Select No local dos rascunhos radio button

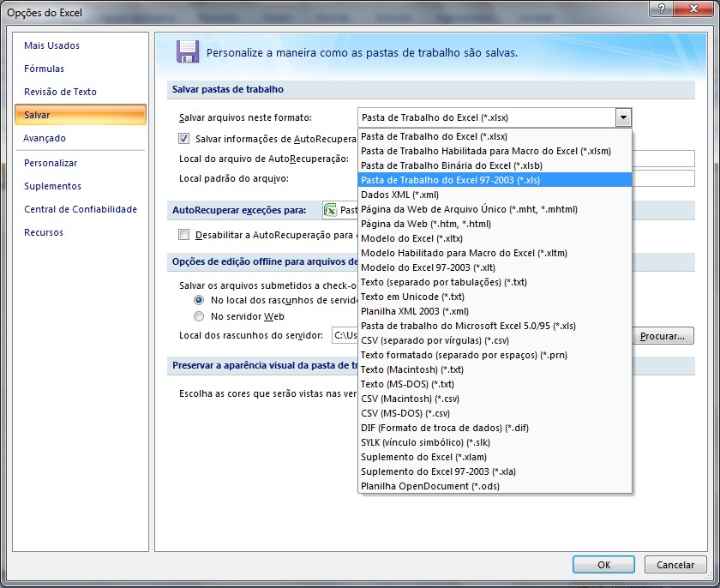click(x=199, y=300)
